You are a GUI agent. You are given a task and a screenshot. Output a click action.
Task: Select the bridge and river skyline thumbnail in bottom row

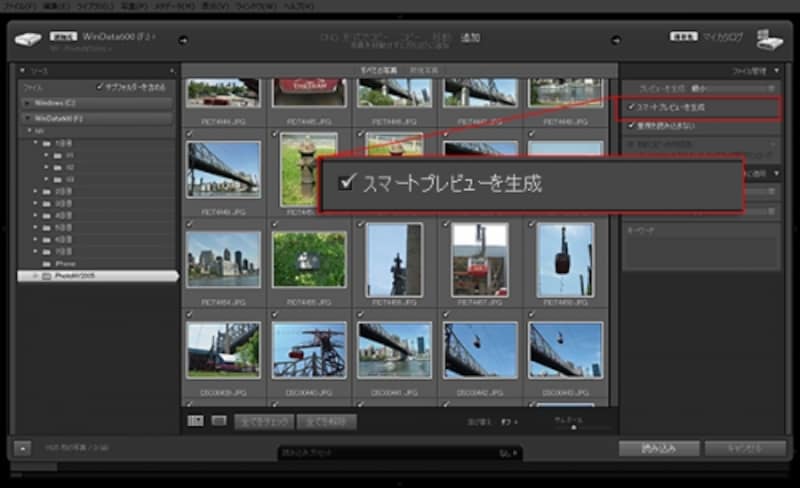pyautogui.click(x=394, y=350)
